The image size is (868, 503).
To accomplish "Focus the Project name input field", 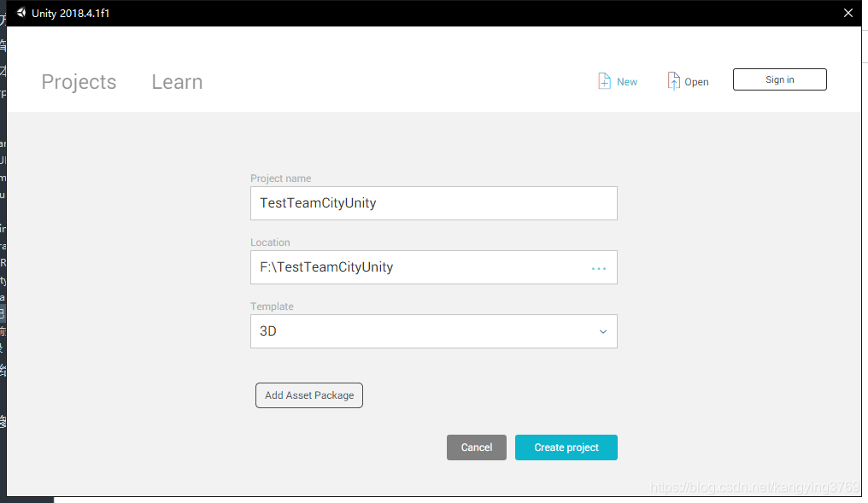I will pyautogui.click(x=433, y=203).
